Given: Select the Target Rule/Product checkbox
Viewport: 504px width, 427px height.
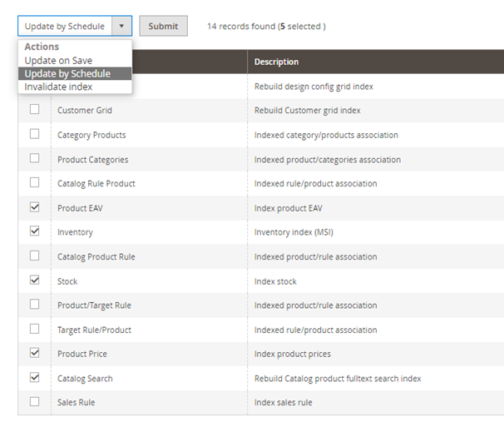Looking at the screenshot, I should coord(34,329).
